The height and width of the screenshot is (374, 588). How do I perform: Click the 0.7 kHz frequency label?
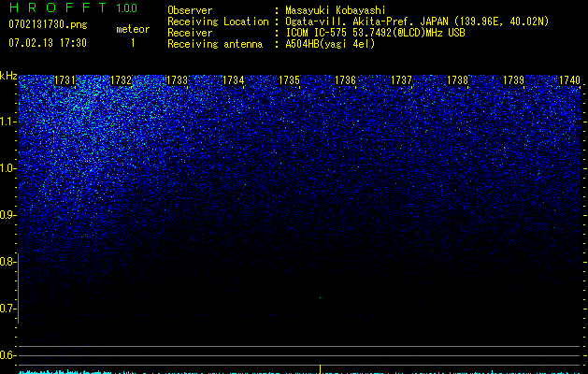(7, 309)
